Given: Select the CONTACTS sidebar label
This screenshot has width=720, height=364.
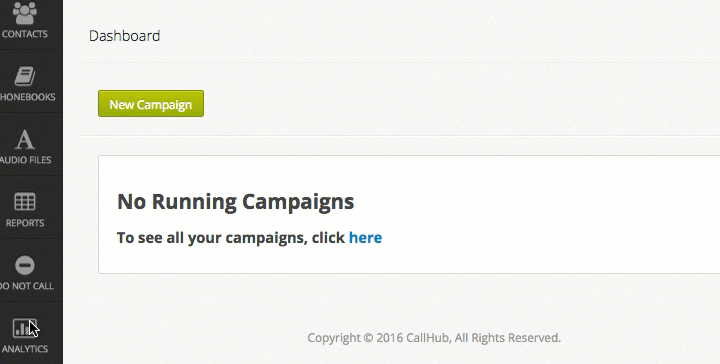Looking at the screenshot, I should point(25,34).
